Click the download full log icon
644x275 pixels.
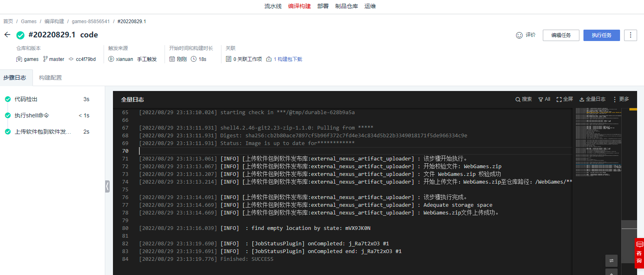point(581,99)
